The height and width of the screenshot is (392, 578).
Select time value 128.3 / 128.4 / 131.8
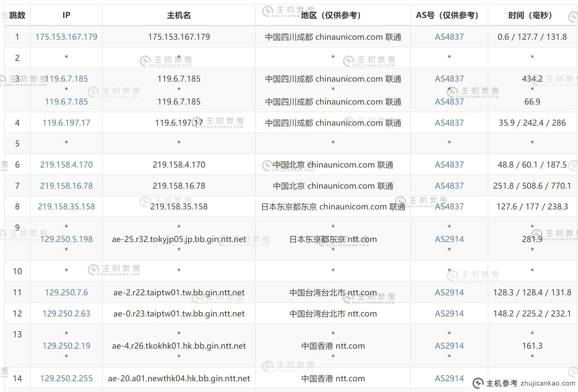coord(532,292)
